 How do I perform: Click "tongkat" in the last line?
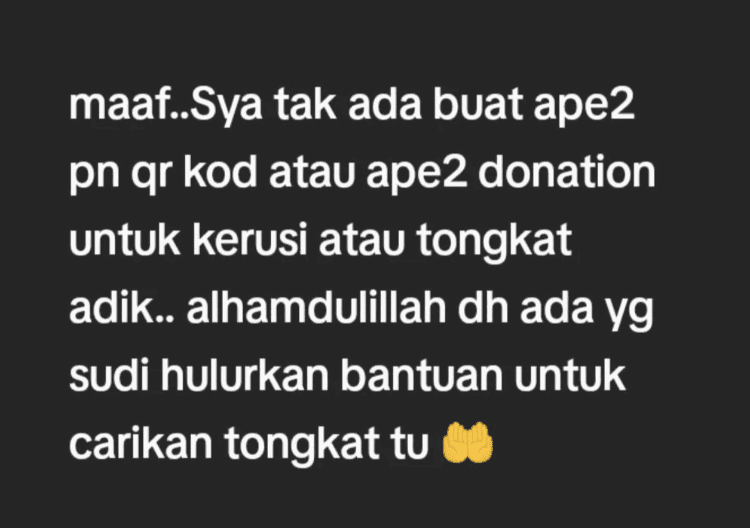coord(302,446)
